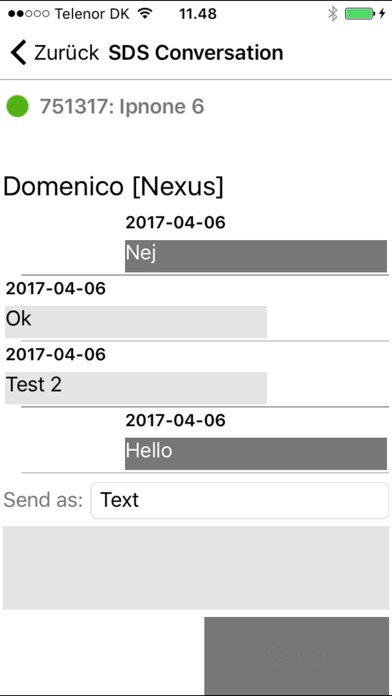Tap the Bluetooth icon in status bar
Screen dimensions: 392x696
pyautogui.click(x=333, y=14)
